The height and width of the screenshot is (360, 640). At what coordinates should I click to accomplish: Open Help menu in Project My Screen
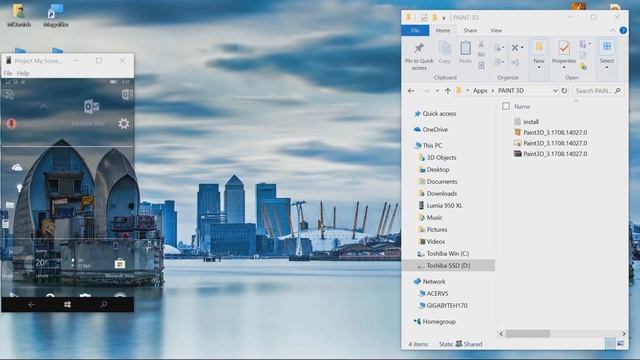point(23,73)
